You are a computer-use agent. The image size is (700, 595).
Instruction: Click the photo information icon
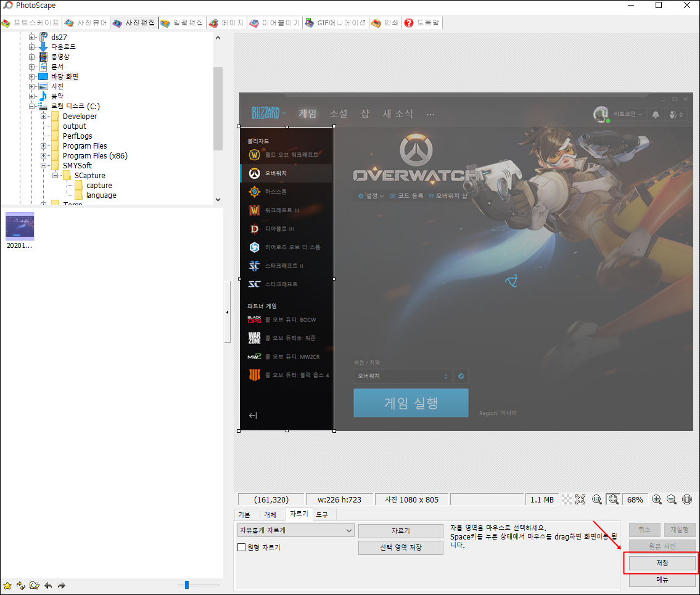[687, 499]
